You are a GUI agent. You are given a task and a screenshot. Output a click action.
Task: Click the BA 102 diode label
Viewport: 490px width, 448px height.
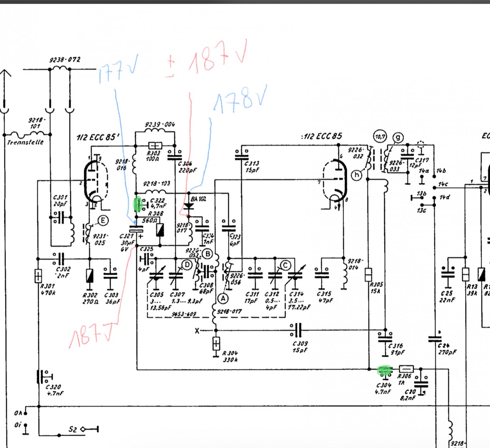click(198, 199)
